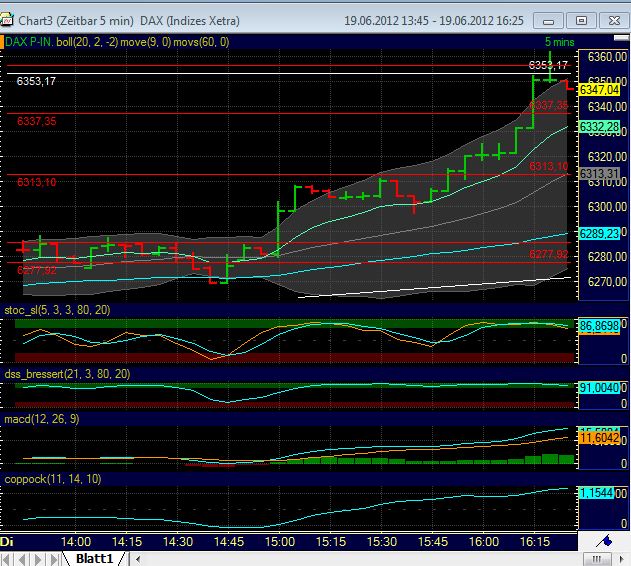Click the 15:15 time axis label
Viewport: 631px width, 566px height.
pos(331,541)
